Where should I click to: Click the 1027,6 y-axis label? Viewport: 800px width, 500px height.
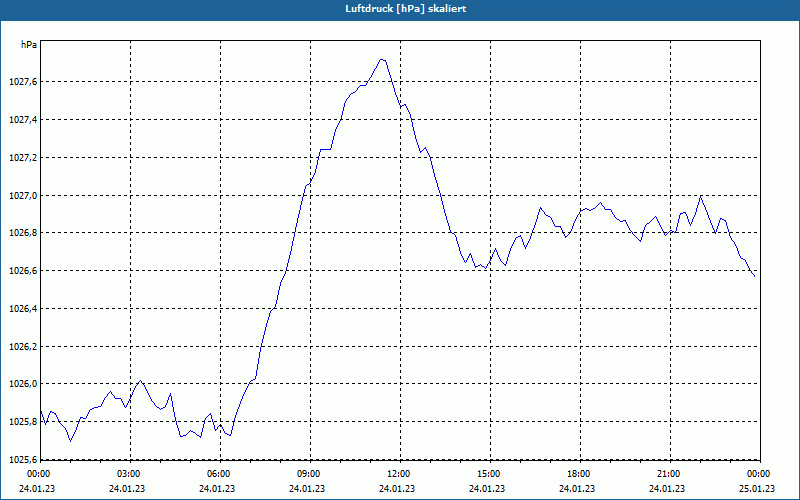click(x=23, y=82)
